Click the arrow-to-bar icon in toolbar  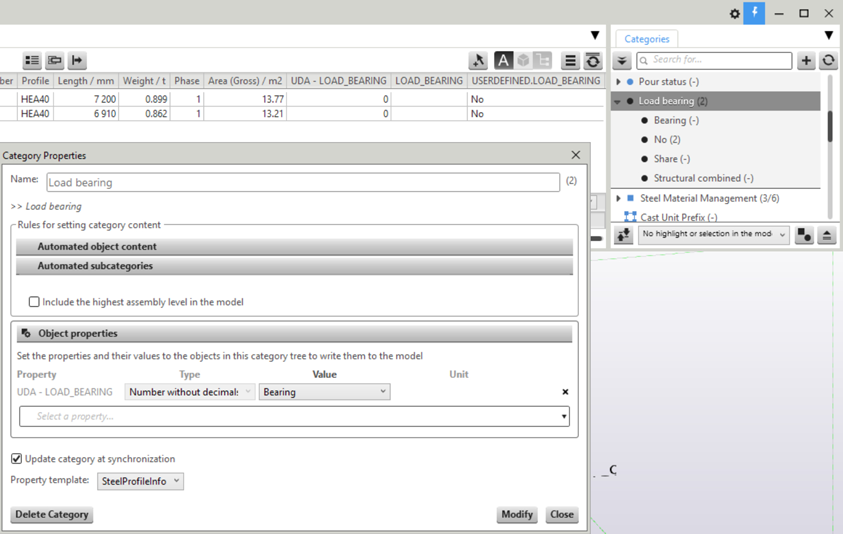coord(77,61)
